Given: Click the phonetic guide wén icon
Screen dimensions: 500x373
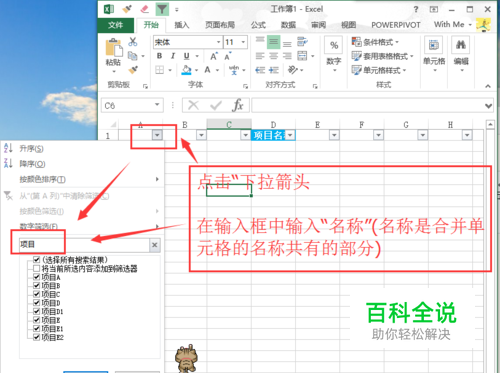Looking at the screenshot, I should point(234,70).
